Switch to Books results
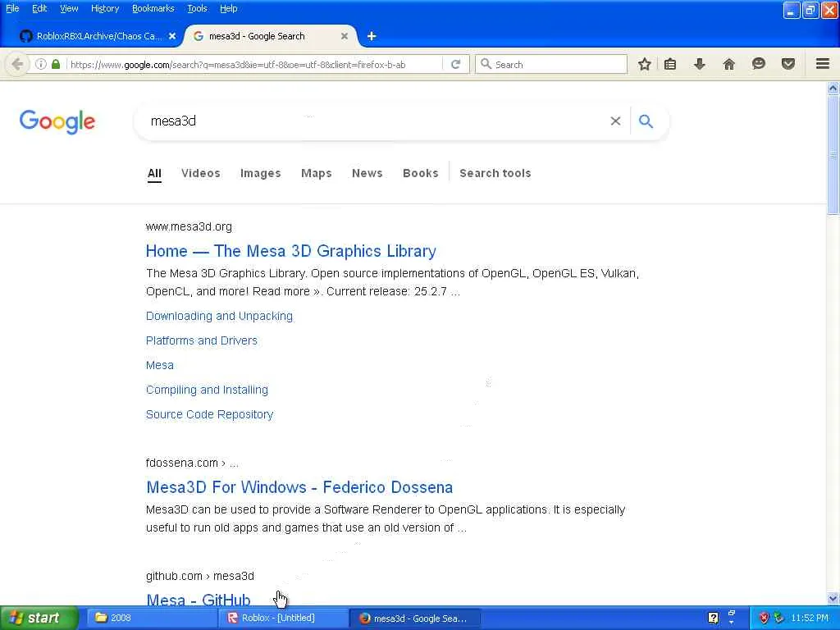The height and width of the screenshot is (630, 840). pos(421,173)
